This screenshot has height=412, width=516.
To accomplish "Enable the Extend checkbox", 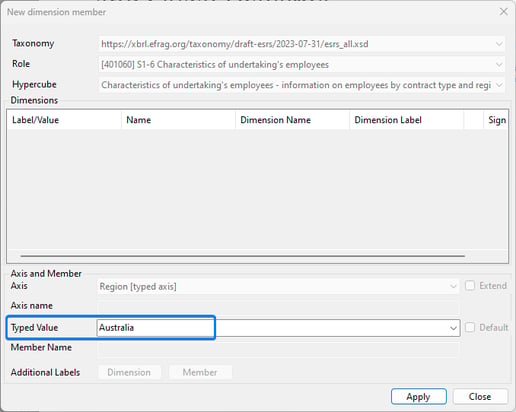I will pos(470,286).
